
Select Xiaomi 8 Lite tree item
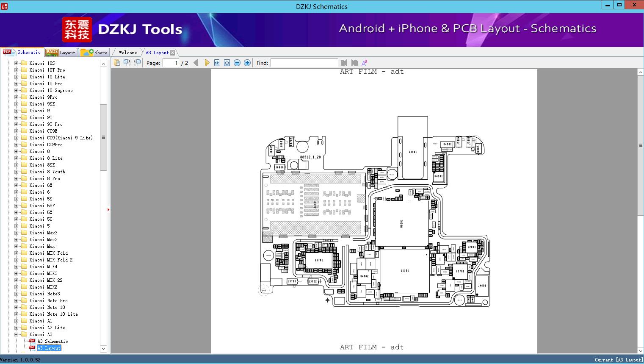coord(46,158)
